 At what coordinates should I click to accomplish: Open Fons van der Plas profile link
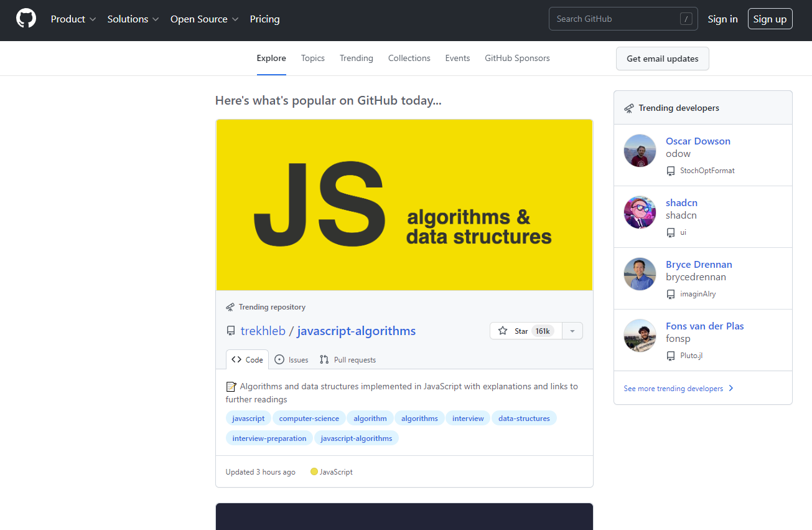(705, 326)
